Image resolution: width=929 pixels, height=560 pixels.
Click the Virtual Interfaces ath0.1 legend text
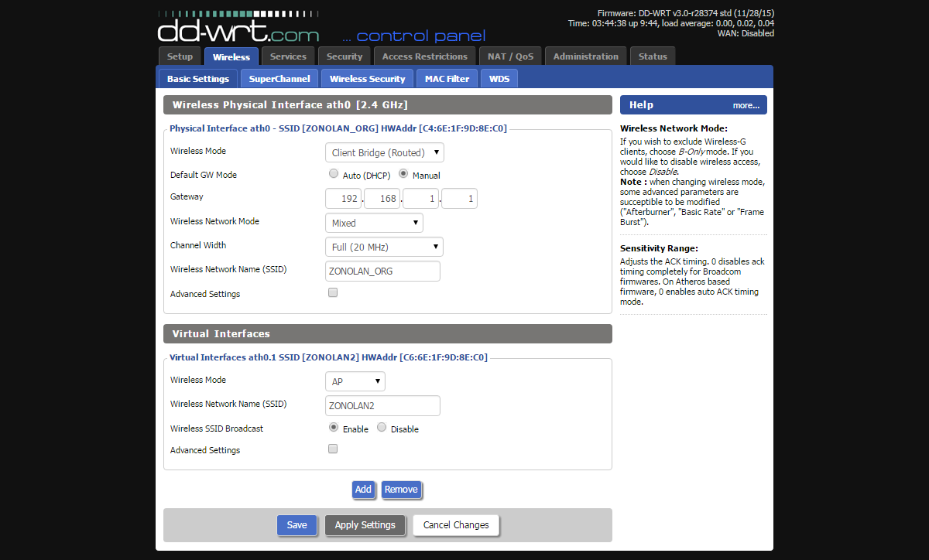[329, 357]
